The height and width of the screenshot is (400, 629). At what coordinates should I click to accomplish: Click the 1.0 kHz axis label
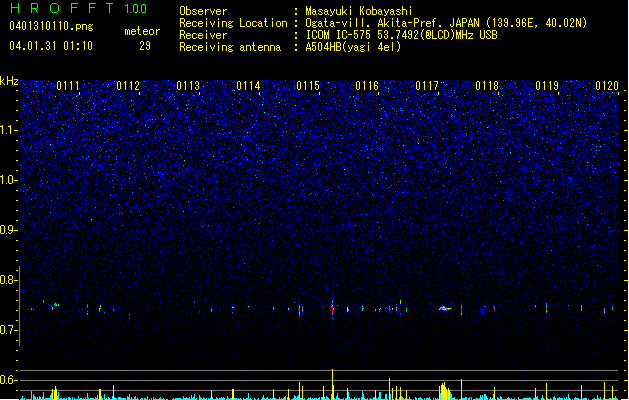(9, 180)
